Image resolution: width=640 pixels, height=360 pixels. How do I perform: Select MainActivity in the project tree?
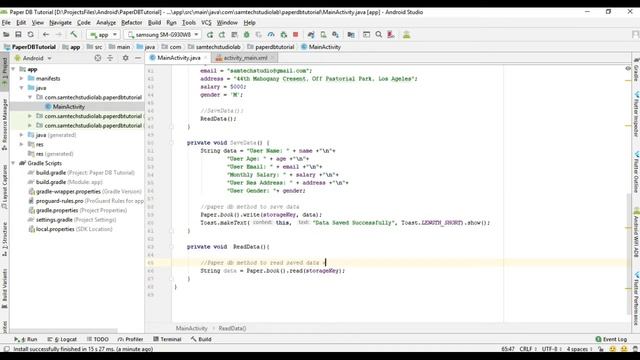tap(69, 107)
